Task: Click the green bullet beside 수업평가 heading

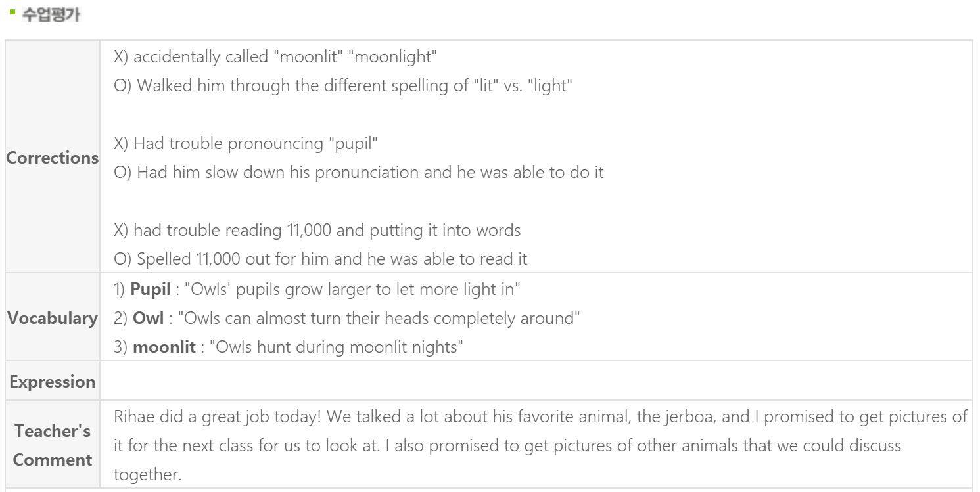Action: click(12, 12)
